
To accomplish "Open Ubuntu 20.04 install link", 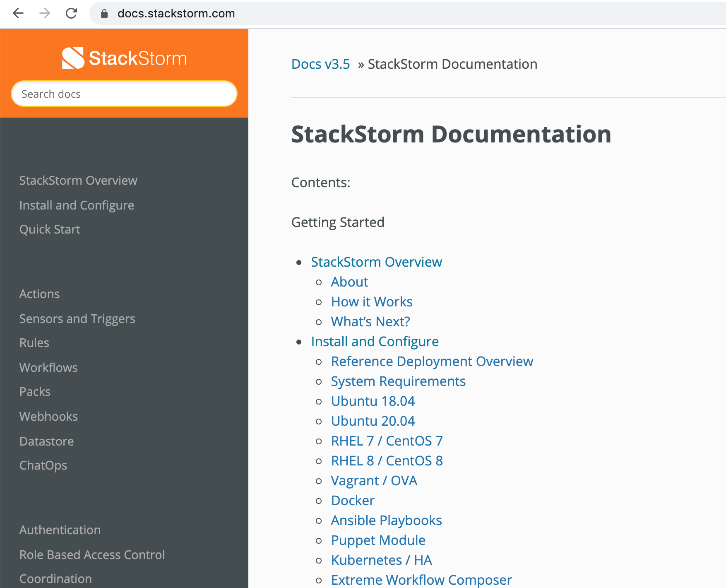I will point(373,421).
